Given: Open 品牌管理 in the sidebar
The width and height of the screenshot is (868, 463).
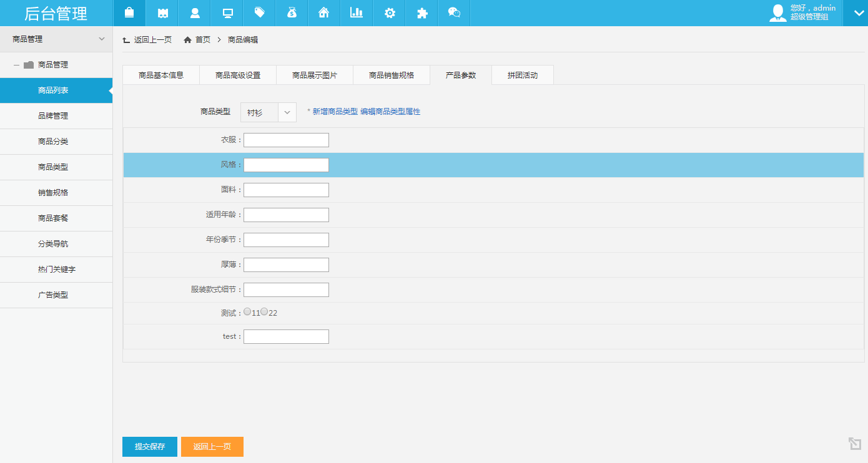Looking at the screenshot, I should tap(56, 116).
